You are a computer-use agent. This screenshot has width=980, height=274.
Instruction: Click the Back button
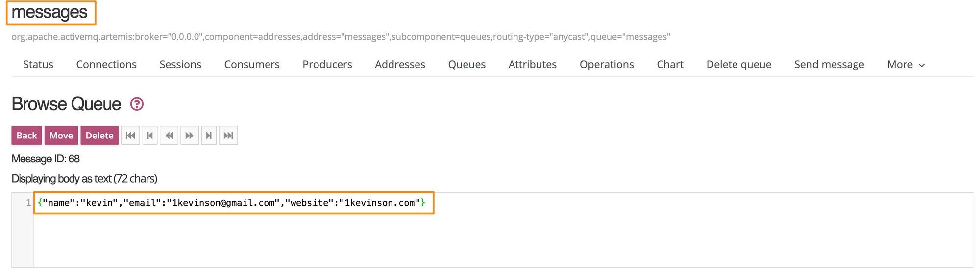point(27,136)
